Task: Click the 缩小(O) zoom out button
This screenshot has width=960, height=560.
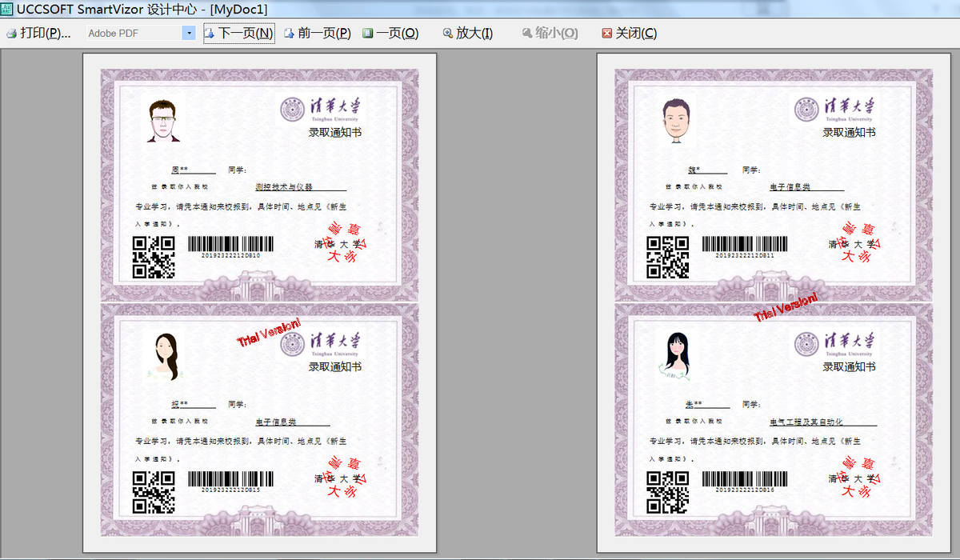Action: pos(550,34)
